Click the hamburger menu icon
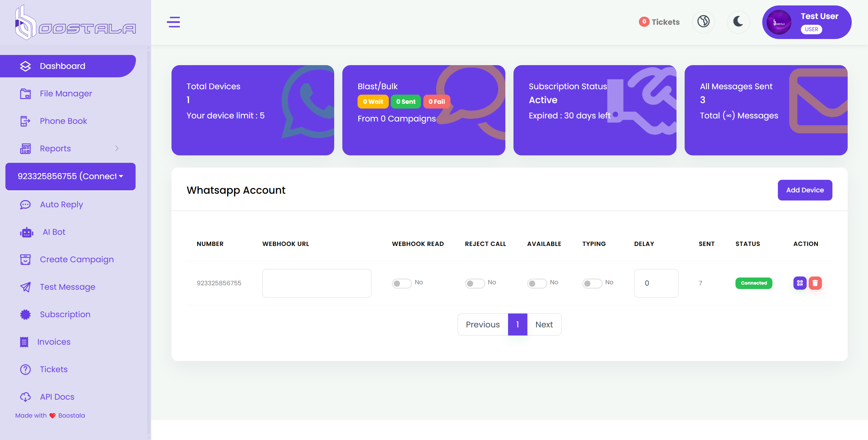This screenshot has height=440, width=868. [173, 22]
